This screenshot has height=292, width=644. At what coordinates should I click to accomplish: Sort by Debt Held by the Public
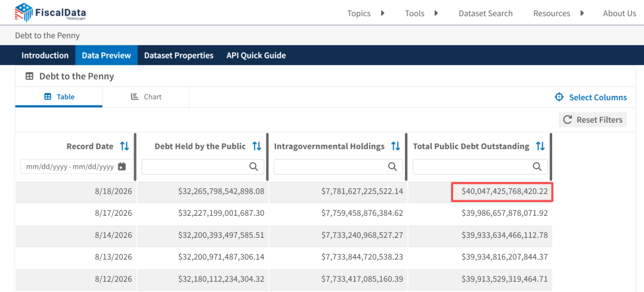tap(256, 146)
